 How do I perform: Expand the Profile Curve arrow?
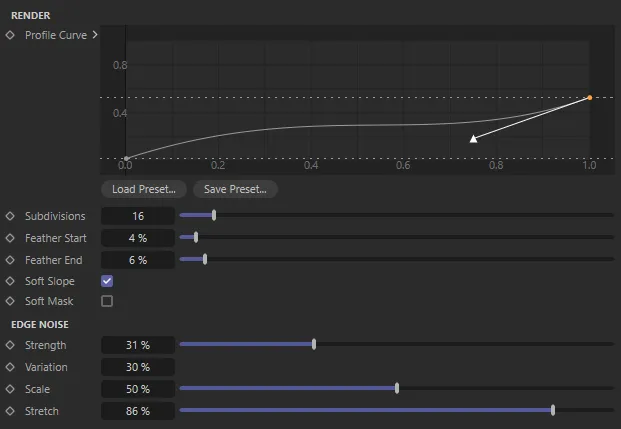point(94,35)
